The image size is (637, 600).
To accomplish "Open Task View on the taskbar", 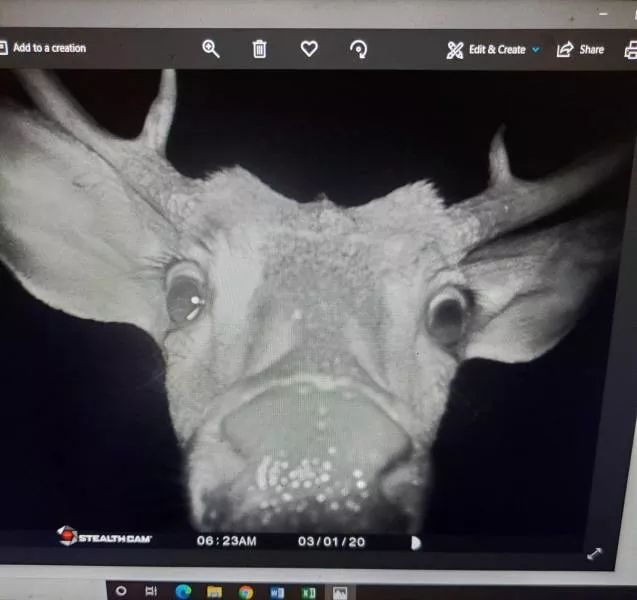I will [152, 591].
